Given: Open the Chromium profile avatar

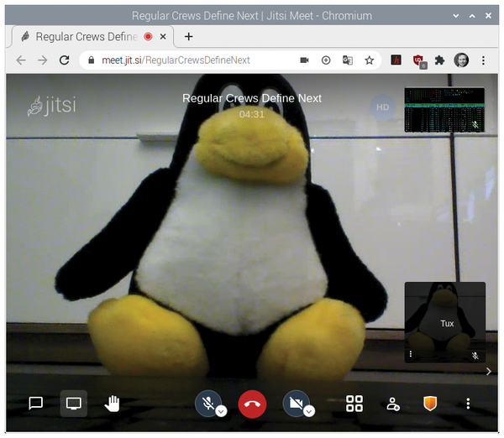Looking at the screenshot, I should (x=461, y=60).
